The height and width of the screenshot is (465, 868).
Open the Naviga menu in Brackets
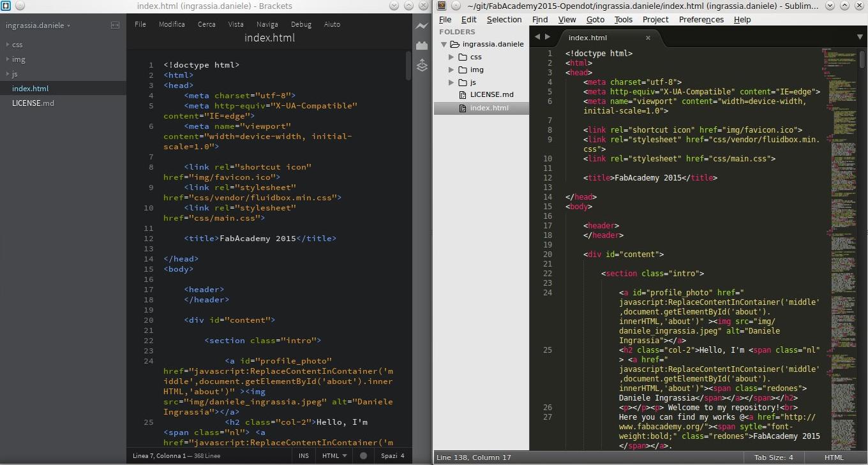click(267, 24)
